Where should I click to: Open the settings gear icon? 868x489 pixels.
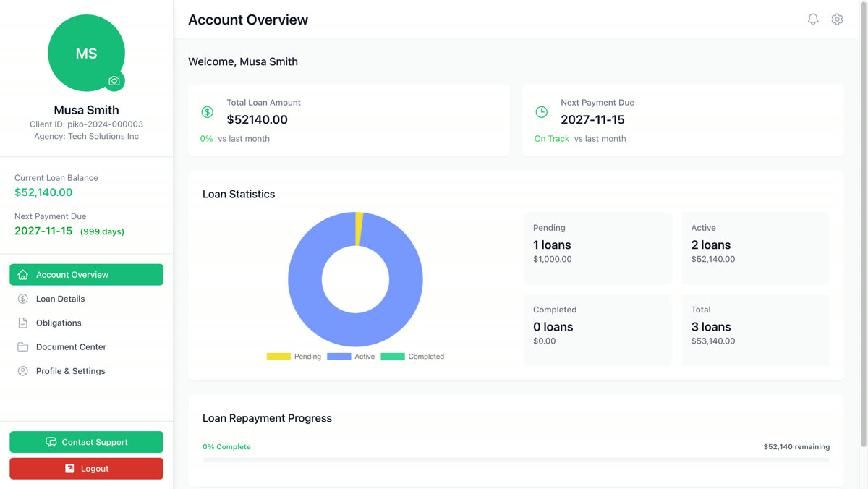[837, 20]
